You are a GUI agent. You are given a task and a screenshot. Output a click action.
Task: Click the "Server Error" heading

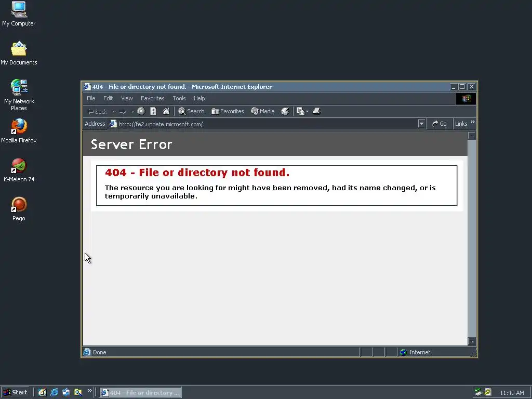point(131,144)
